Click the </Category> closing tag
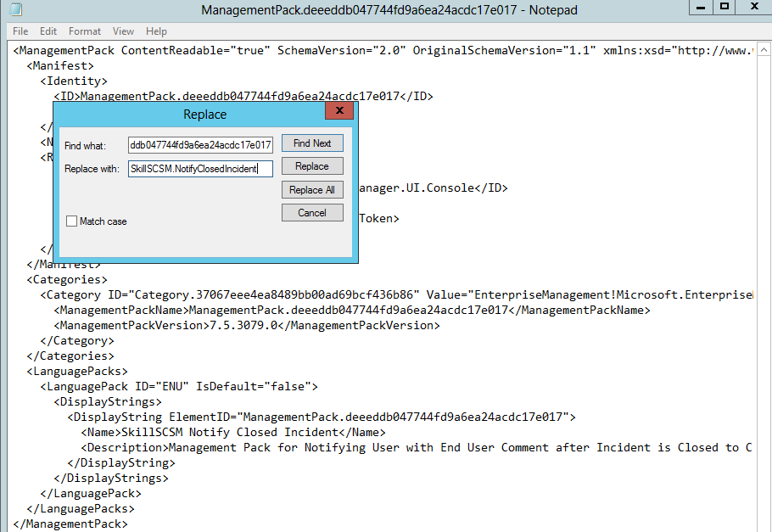772x532 pixels. point(77,340)
